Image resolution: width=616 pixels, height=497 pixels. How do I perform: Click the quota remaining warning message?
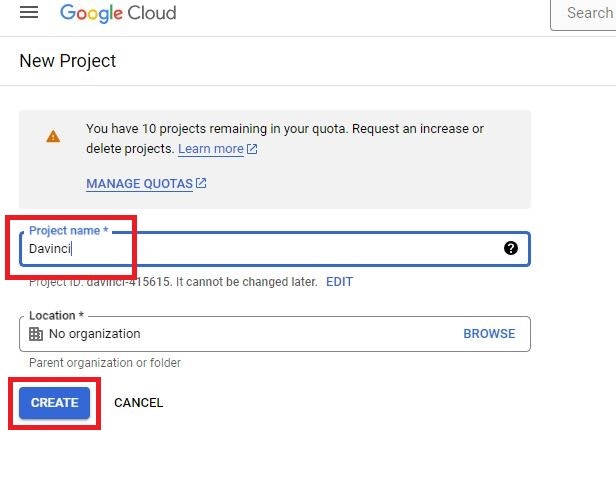(x=285, y=138)
